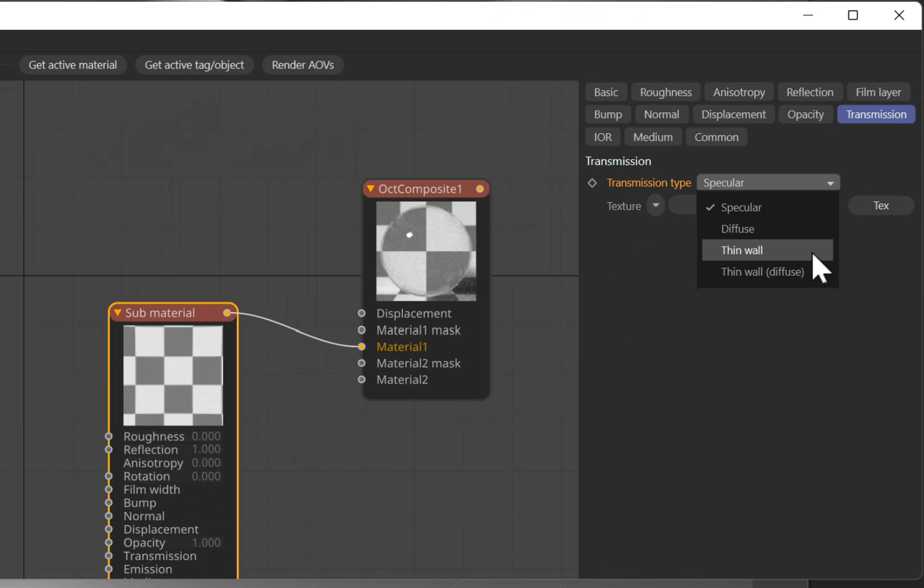This screenshot has width=924, height=588.
Task: Open the Bump tab
Action: pyautogui.click(x=608, y=114)
